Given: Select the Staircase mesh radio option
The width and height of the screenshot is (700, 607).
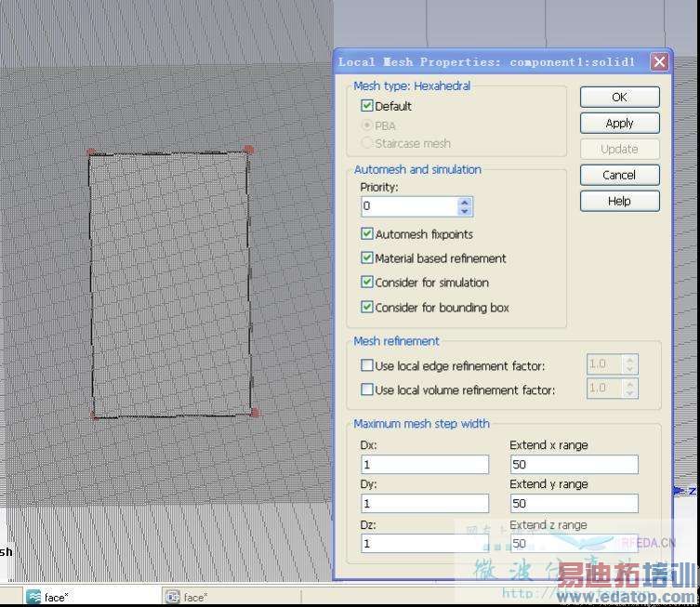Looking at the screenshot, I should coord(366,143).
